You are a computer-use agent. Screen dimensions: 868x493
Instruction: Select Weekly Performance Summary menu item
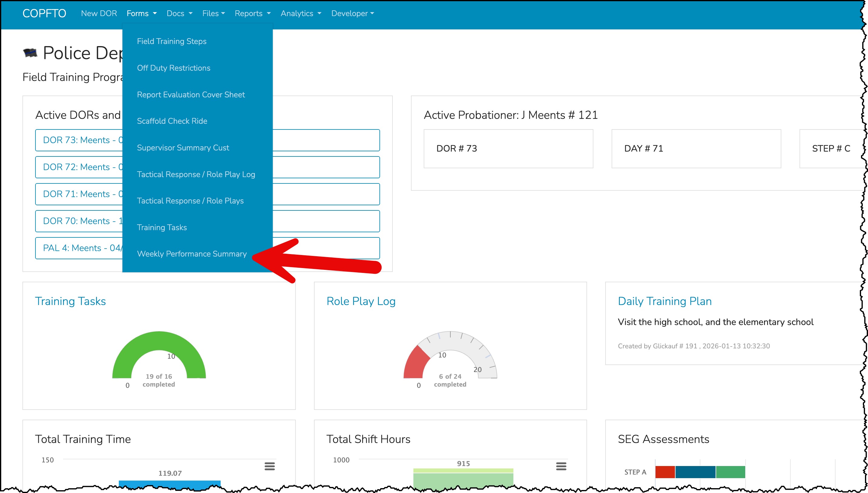coord(192,253)
